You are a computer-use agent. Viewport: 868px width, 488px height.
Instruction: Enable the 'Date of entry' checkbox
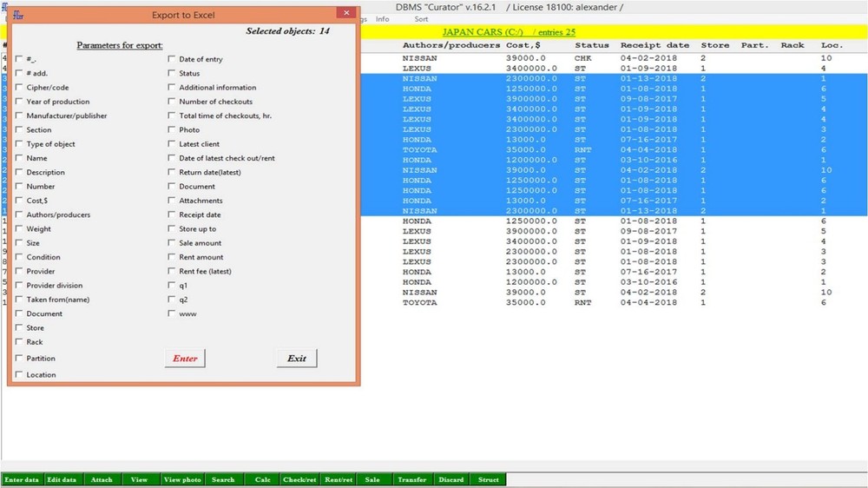172,59
